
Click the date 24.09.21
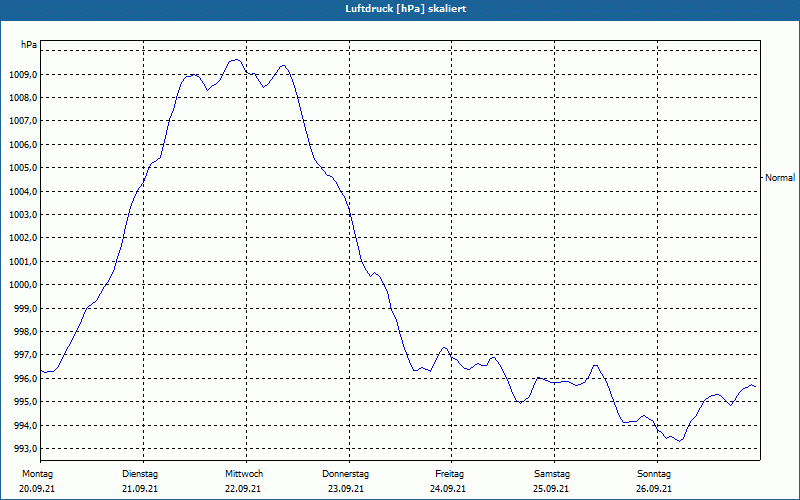448,489
